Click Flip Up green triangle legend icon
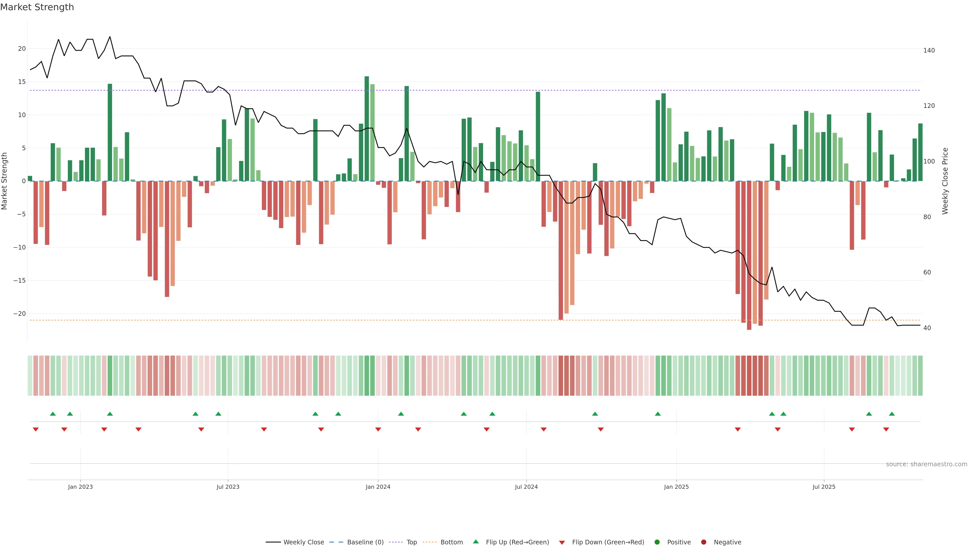Screen dimensions: 980x551 click(x=475, y=542)
